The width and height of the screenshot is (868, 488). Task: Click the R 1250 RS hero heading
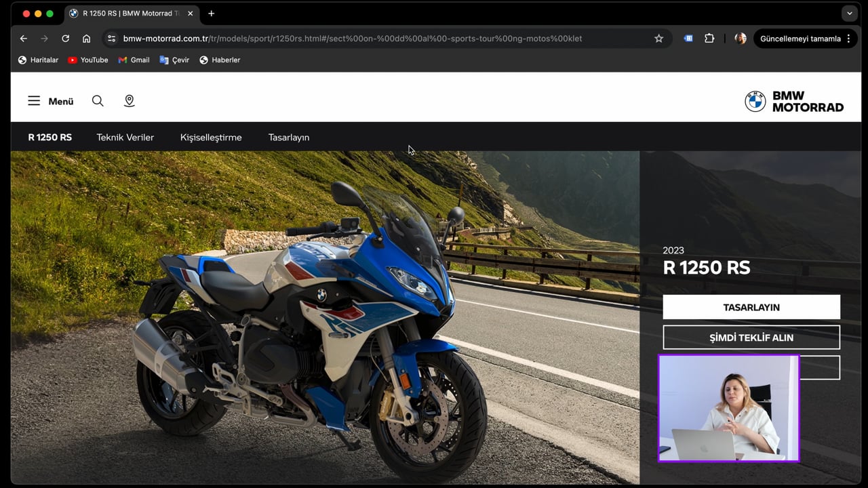click(x=707, y=268)
